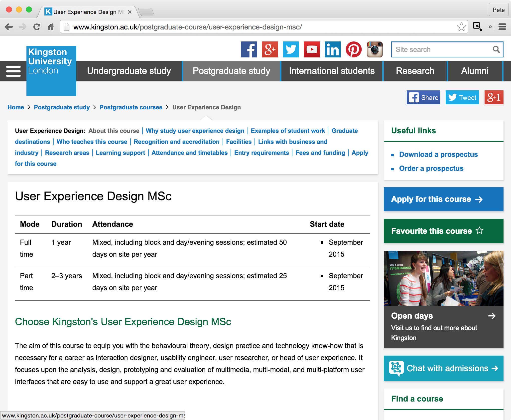511x420 pixels.
Task: Bookmark the page with the star icon
Action: click(x=461, y=27)
